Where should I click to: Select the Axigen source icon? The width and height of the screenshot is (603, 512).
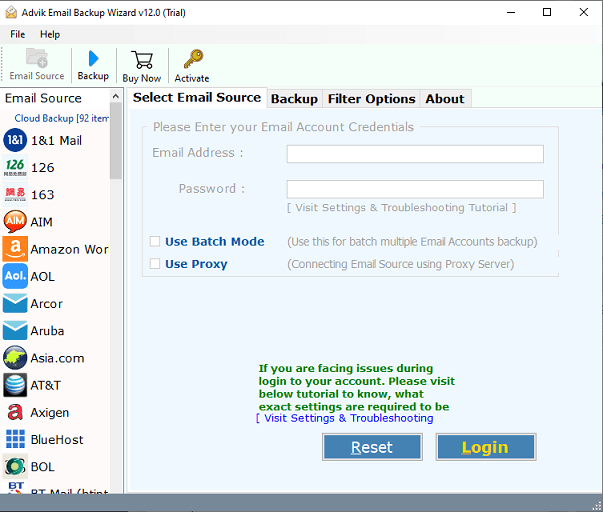(15, 412)
